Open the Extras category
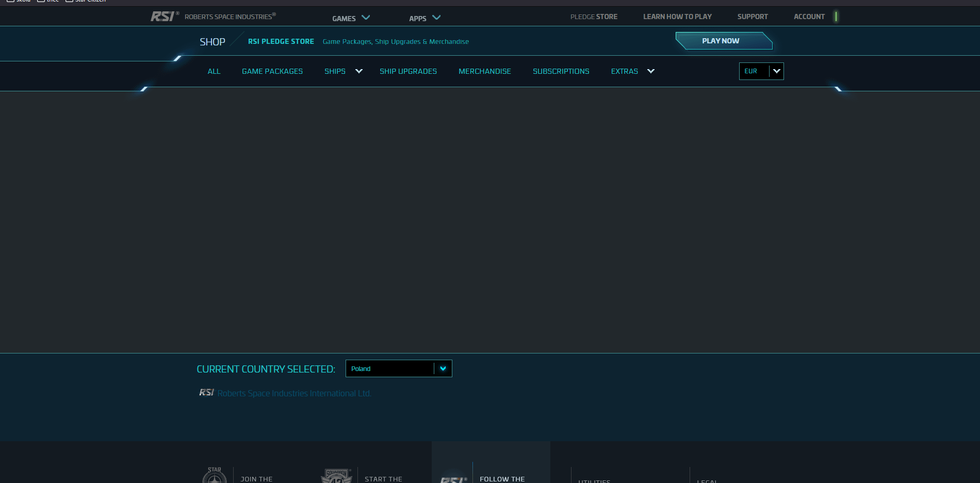Viewport: 980px width, 483px height. 625,71
